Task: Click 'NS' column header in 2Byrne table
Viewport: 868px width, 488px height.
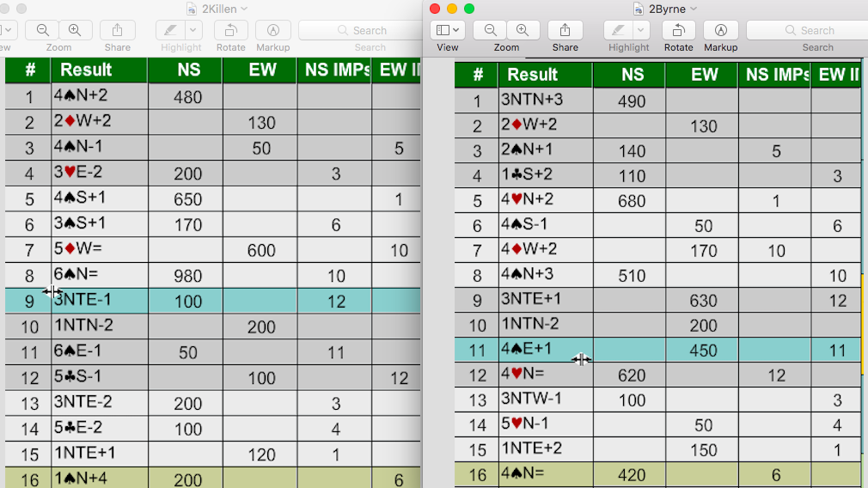Action: pyautogui.click(x=633, y=74)
